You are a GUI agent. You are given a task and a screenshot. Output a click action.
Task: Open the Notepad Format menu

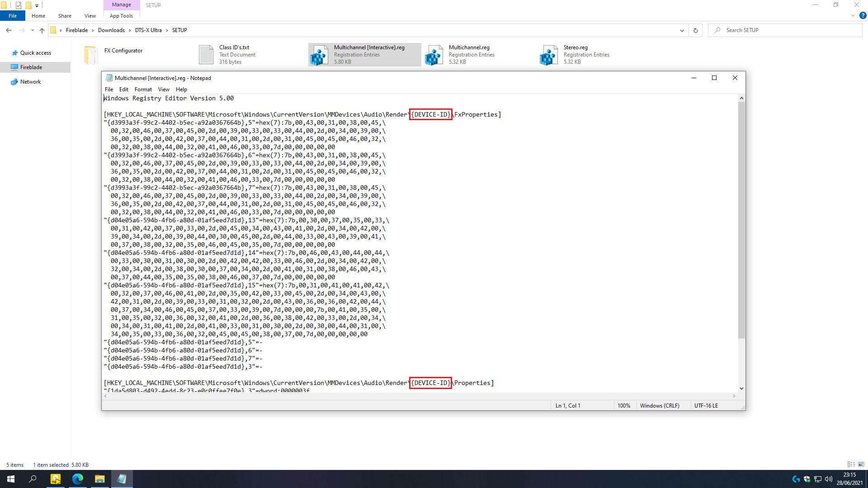(x=143, y=89)
